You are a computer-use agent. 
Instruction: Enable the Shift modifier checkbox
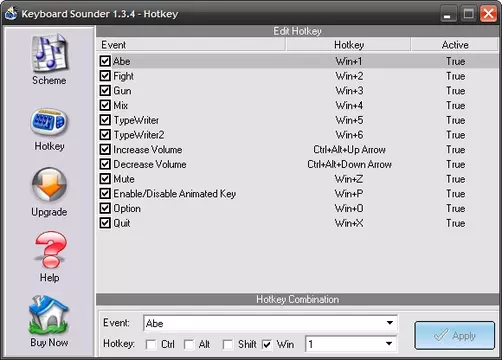[x=228, y=344]
